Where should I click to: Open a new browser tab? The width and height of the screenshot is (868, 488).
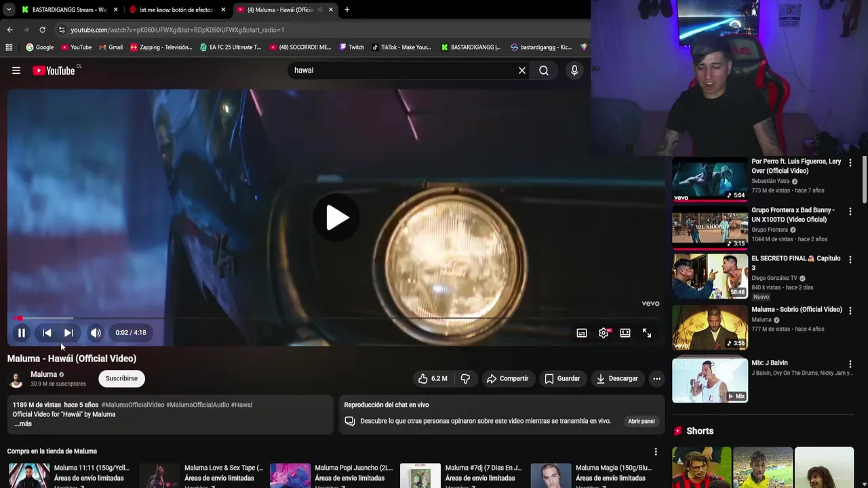tap(347, 9)
